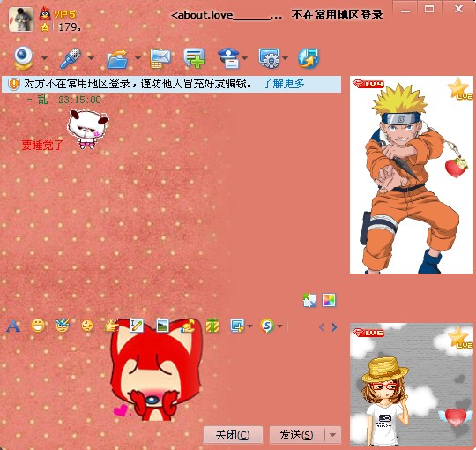Image resolution: width=476 pixels, height=450 pixels.
Task: Minimize the chat window
Action: pyautogui.click(x=405, y=10)
